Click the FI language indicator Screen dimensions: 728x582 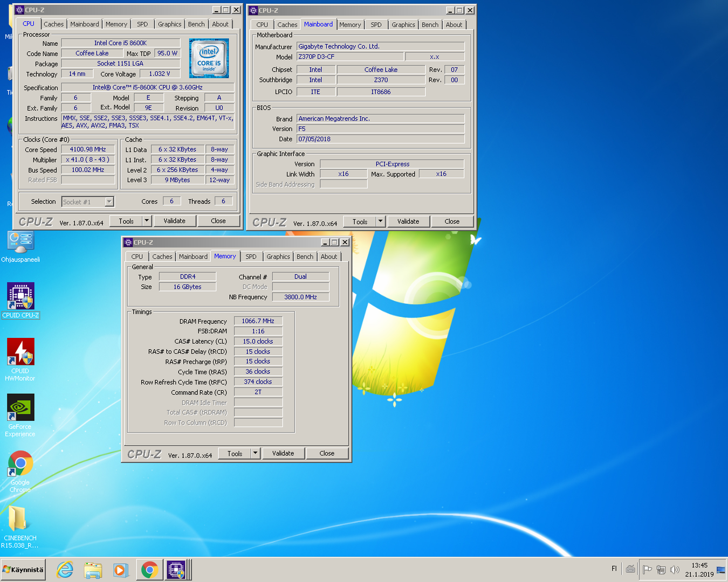click(614, 569)
